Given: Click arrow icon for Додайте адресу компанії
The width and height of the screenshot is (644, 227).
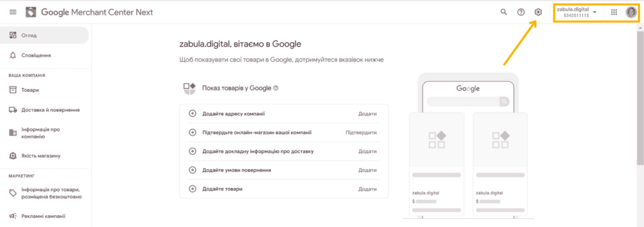Looking at the screenshot, I should [192, 114].
